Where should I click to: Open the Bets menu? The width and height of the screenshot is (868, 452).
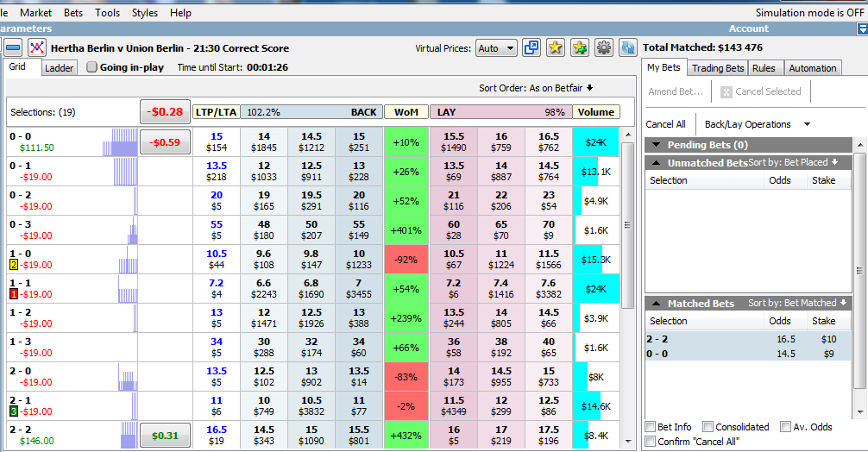pos(73,13)
